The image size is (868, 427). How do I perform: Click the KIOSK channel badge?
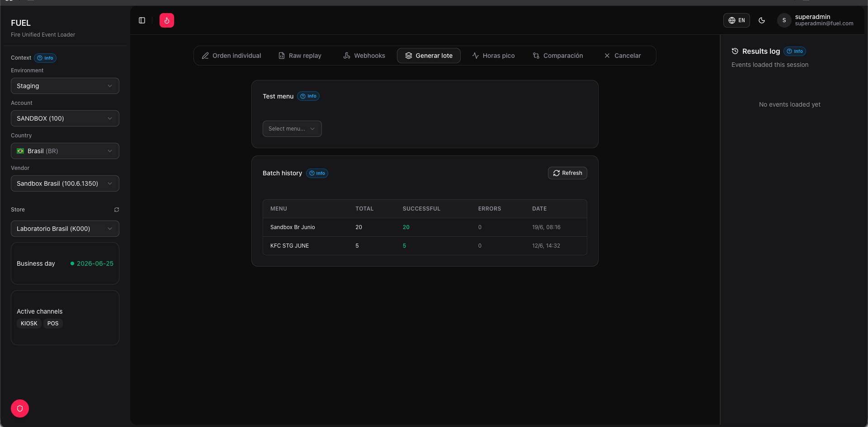29,324
